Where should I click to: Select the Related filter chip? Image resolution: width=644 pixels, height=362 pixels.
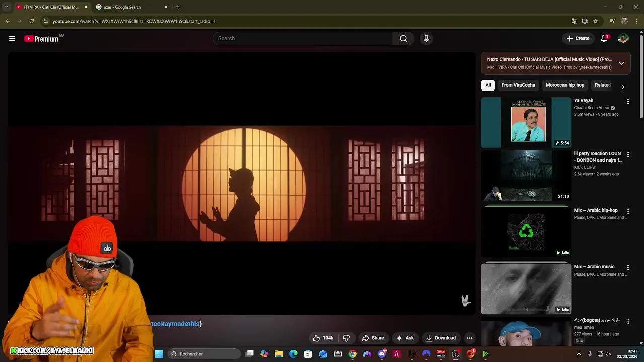(x=602, y=85)
